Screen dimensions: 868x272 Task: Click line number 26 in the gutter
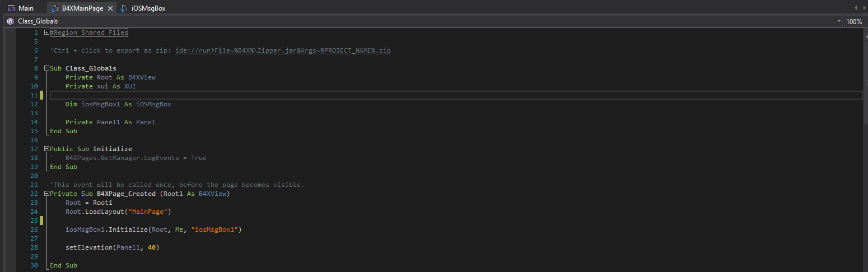pos(34,229)
